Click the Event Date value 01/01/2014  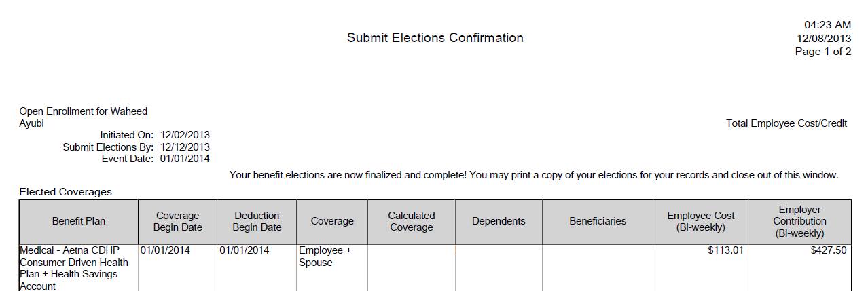tap(185, 159)
